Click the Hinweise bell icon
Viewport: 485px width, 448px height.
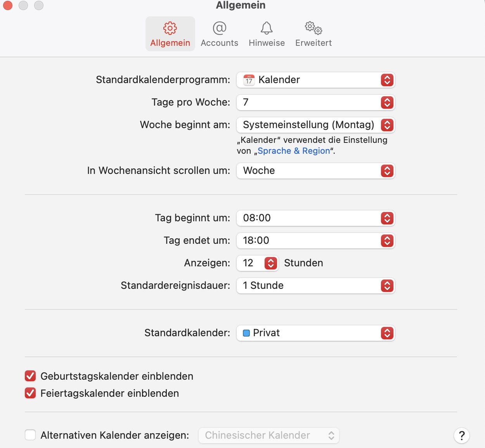tap(267, 28)
